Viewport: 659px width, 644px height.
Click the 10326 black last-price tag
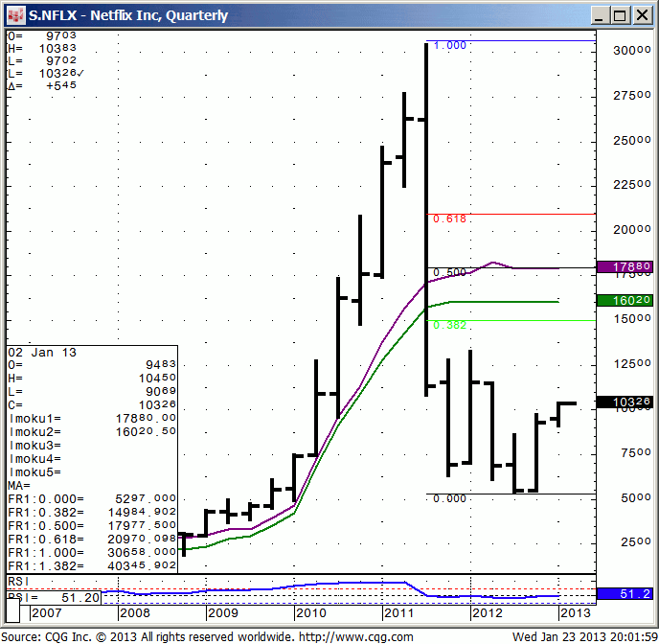tap(625, 402)
